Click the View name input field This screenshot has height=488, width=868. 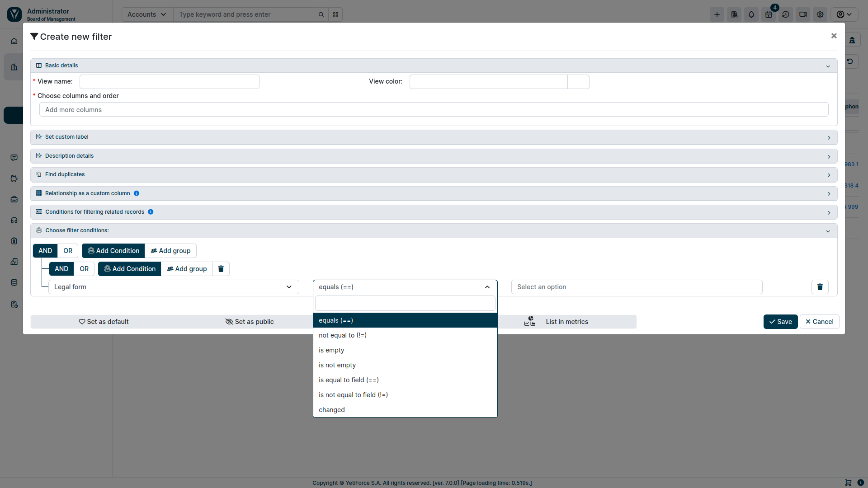click(169, 82)
